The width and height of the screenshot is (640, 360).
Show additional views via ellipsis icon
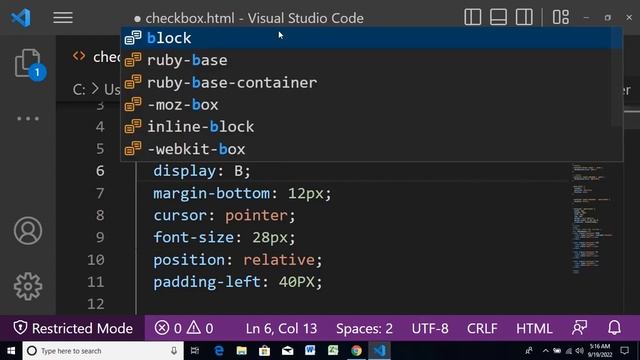coord(28,119)
